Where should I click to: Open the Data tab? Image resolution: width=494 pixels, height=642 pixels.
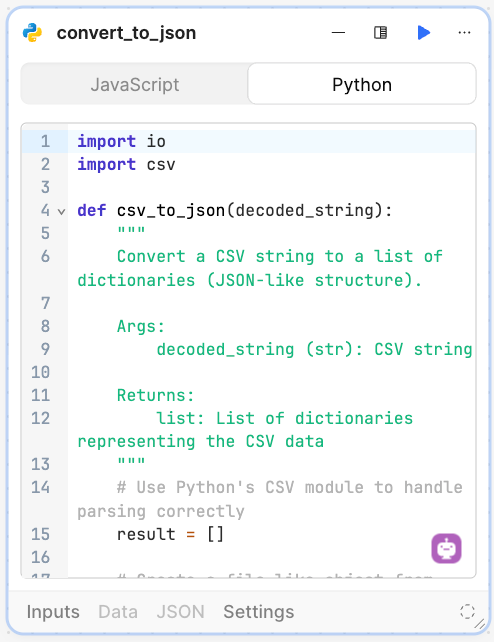click(118, 612)
